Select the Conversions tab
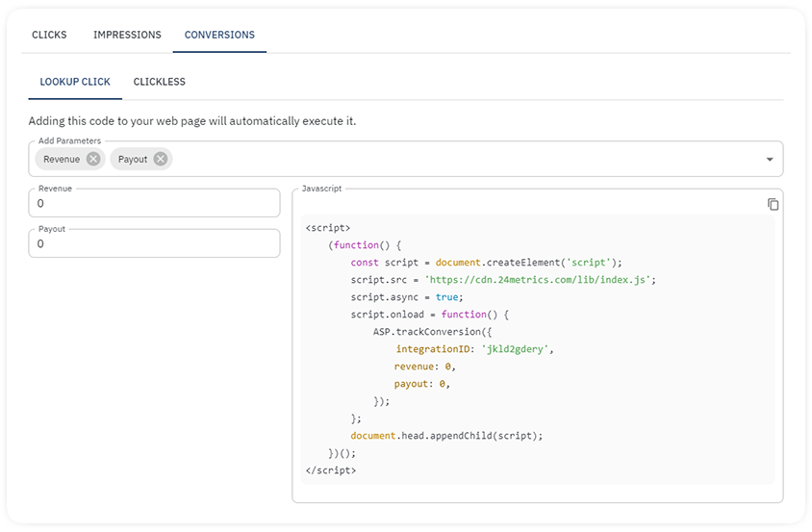The width and height of the screenshot is (812, 532). pyautogui.click(x=219, y=35)
